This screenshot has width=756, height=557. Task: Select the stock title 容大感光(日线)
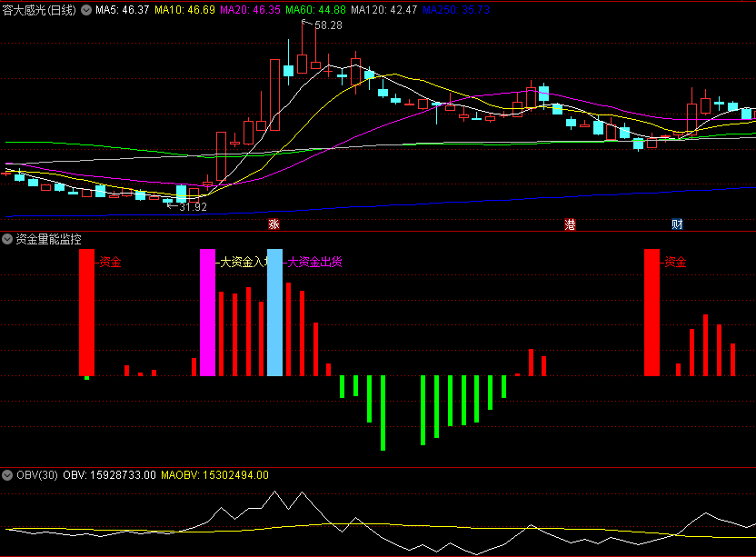39,10
